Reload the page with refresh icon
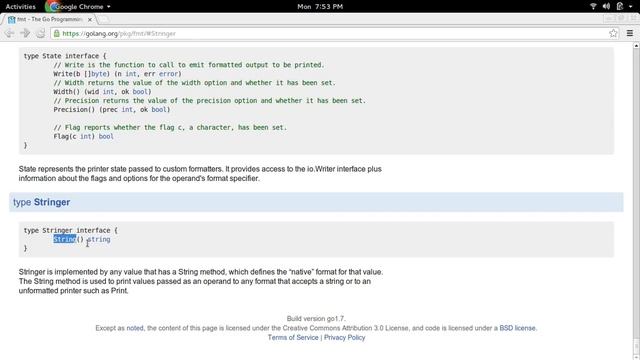 [40, 33]
